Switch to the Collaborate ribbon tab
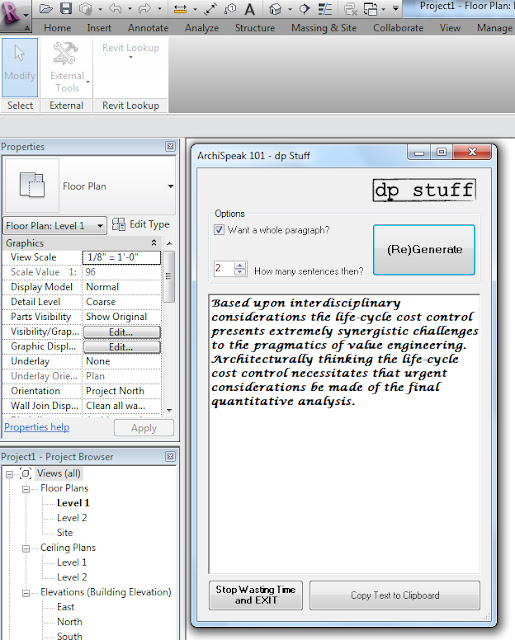Screen dimensions: 515x640 (398, 28)
